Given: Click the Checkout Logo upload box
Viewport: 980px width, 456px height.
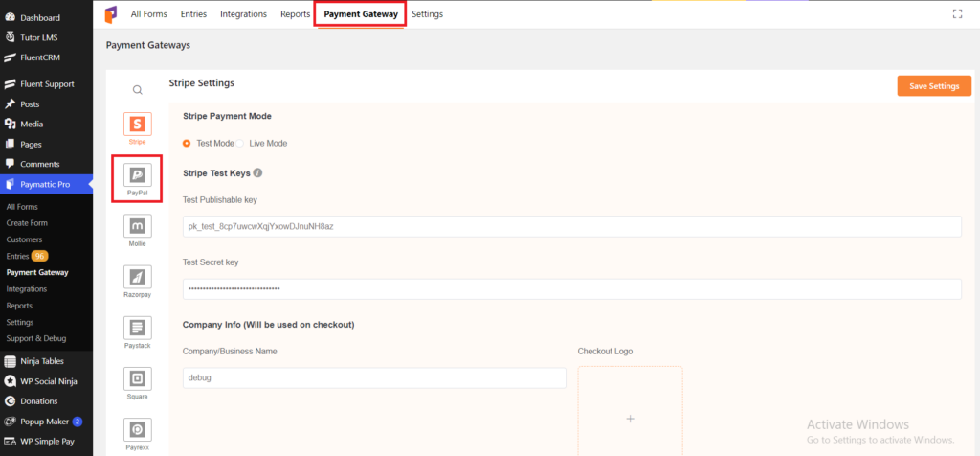Looking at the screenshot, I should (x=630, y=411).
